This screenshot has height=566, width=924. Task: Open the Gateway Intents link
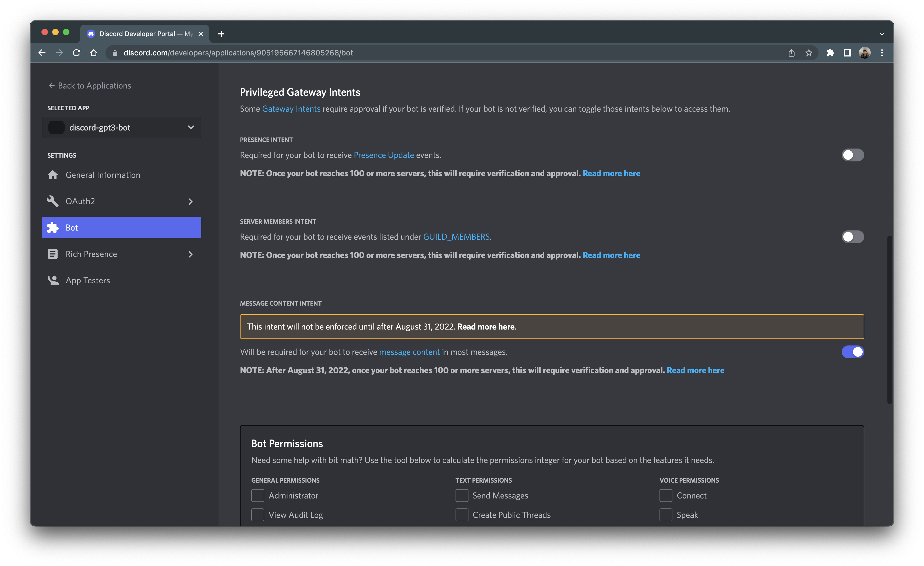291,109
